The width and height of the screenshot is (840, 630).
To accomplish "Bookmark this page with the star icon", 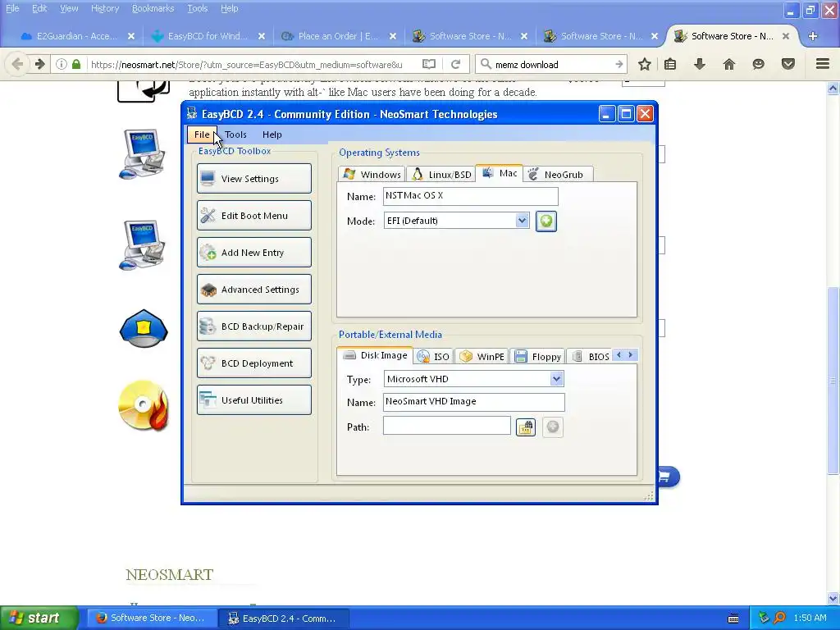I will (645, 64).
